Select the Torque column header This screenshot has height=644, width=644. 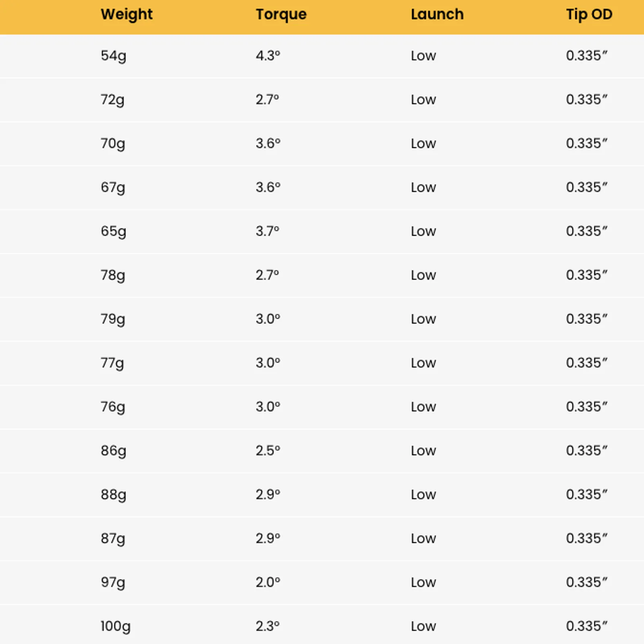(x=281, y=15)
